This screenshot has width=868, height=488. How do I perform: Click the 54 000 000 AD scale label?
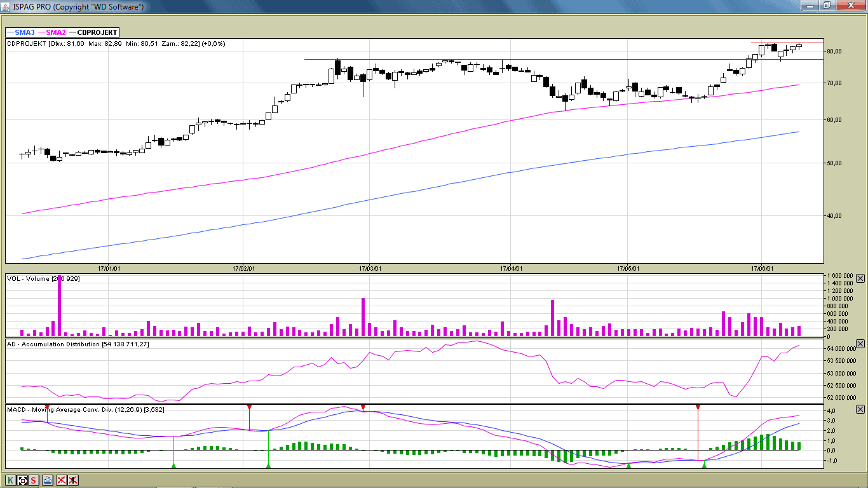coord(840,349)
